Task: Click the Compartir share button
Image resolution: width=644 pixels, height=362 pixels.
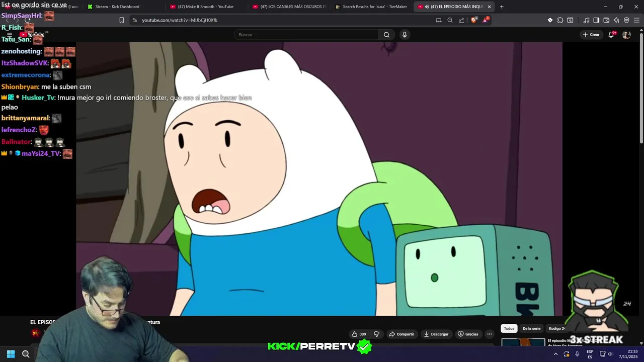Action: (x=401, y=334)
